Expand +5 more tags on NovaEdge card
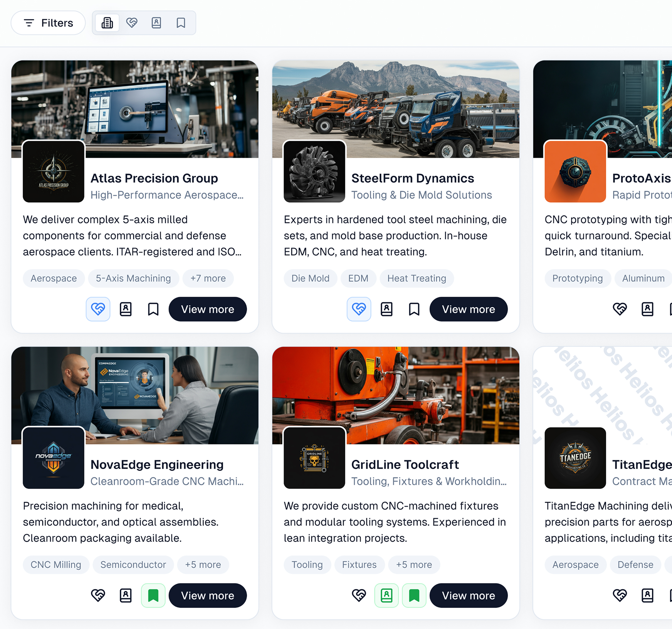Viewport: 672px width, 629px height. [203, 565]
